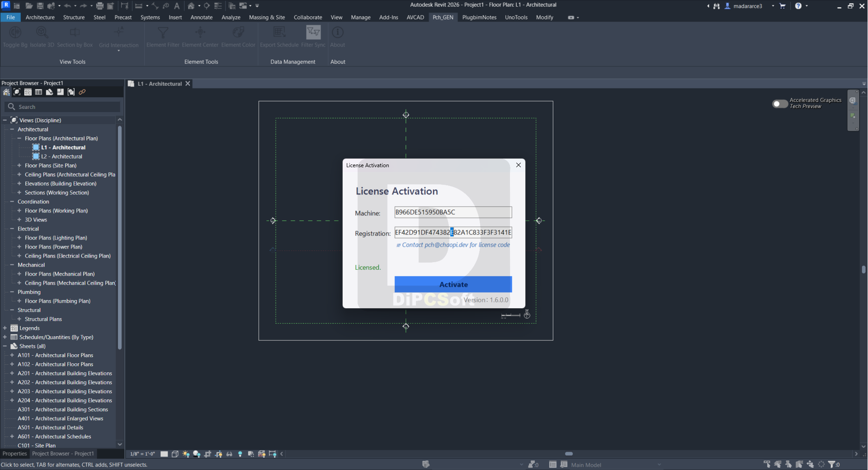The height and width of the screenshot is (470, 868).
Task: Click the Project Browser home icon
Action: point(6,92)
